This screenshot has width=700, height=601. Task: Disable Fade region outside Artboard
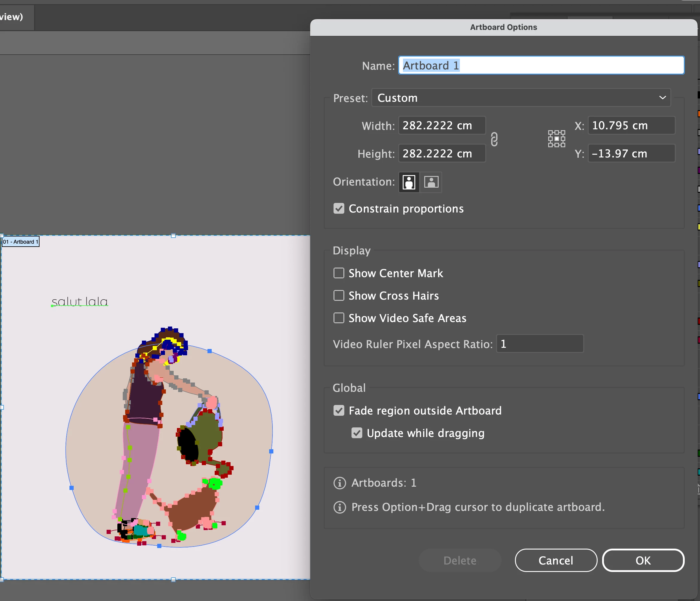pyautogui.click(x=339, y=411)
